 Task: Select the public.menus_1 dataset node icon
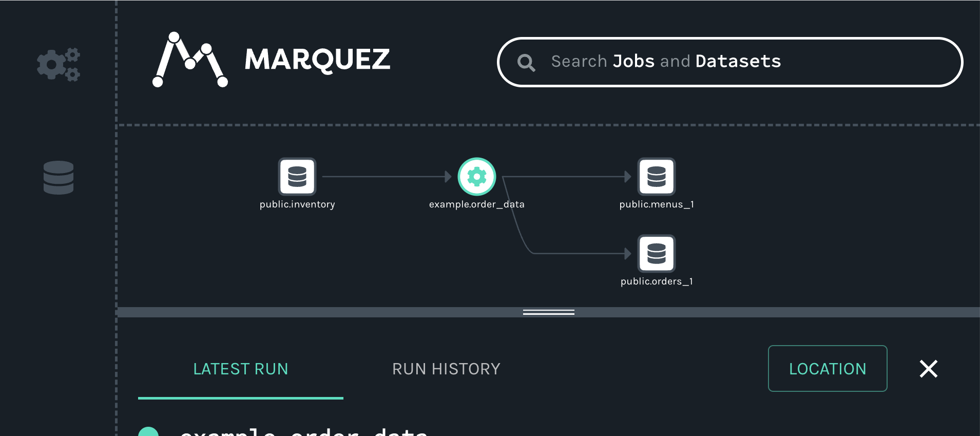click(657, 177)
